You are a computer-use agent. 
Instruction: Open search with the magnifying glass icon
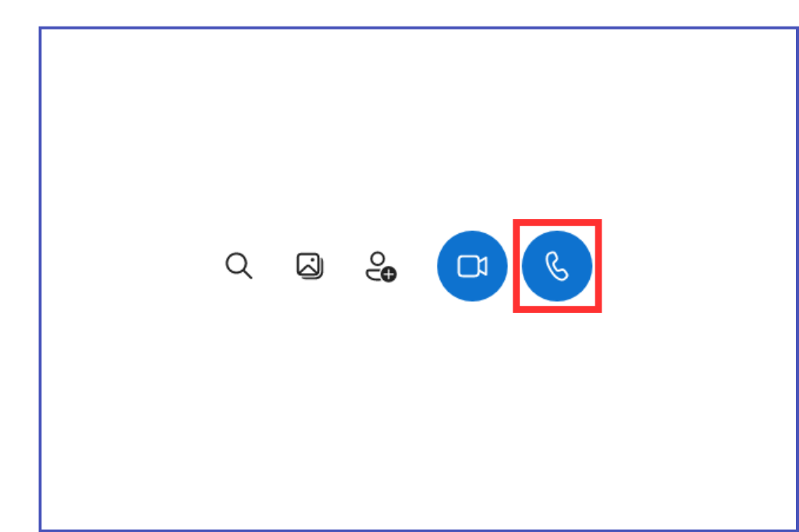239,265
